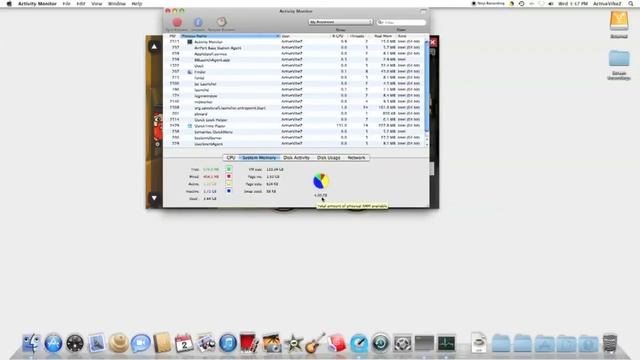The height and width of the screenshot is (360, 640).
Task: Open the blue folder on the desktop
Action: point(619,59)
